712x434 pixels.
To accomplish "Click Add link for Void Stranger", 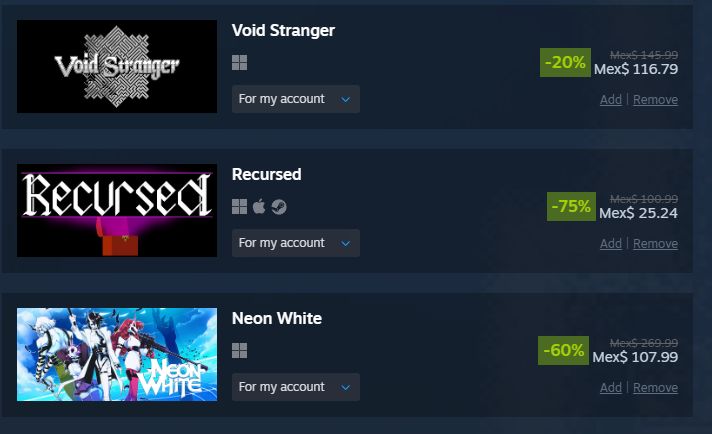I will (610, 99).
